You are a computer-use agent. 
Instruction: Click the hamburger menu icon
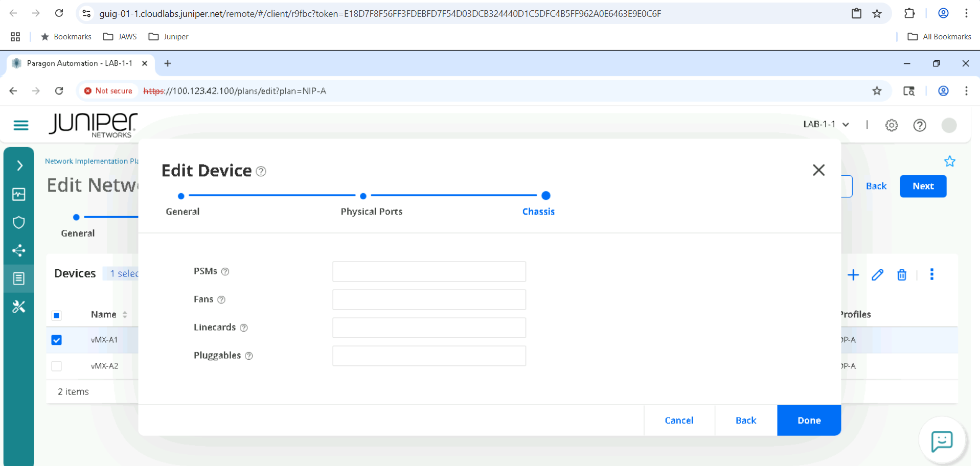point(21,125)
